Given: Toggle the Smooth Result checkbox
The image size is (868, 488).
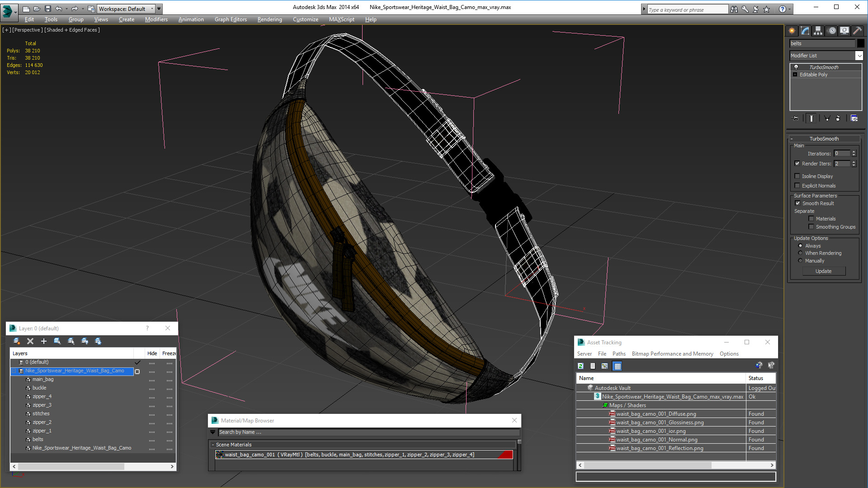Looking at the screenshot, I should point(798,203).
